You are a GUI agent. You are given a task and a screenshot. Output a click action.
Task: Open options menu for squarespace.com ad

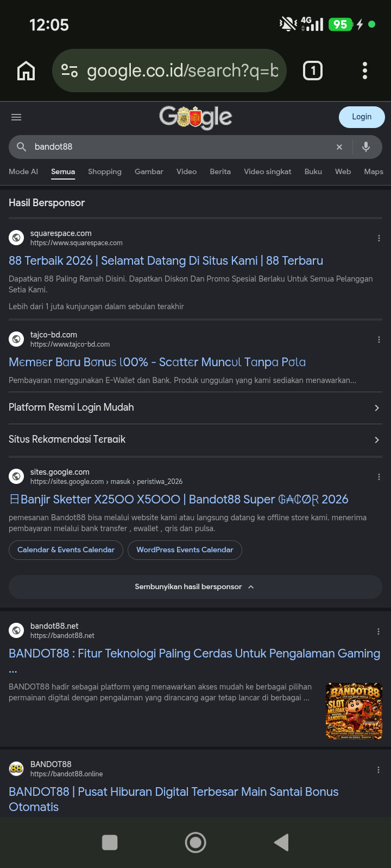pyautogui.click(x=379, y=238)
